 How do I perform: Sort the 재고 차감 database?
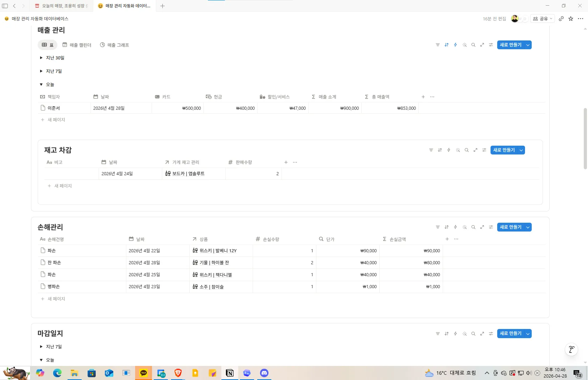pyautogui.click(x=440, y=150)
